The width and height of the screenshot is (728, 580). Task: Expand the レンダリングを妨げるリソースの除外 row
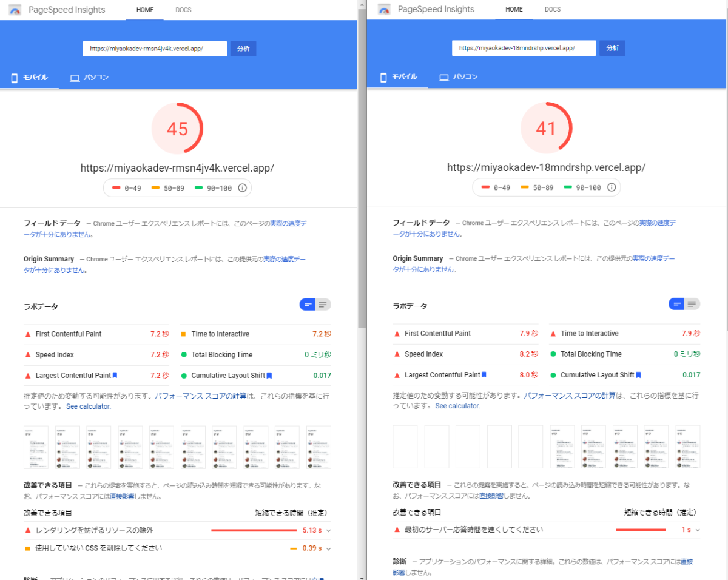(178, 530)
